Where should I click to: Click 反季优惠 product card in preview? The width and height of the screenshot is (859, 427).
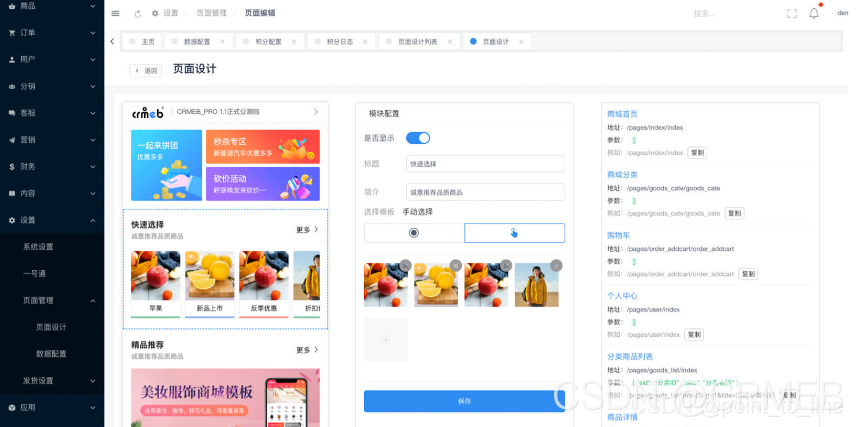click(x=264, y=283)
